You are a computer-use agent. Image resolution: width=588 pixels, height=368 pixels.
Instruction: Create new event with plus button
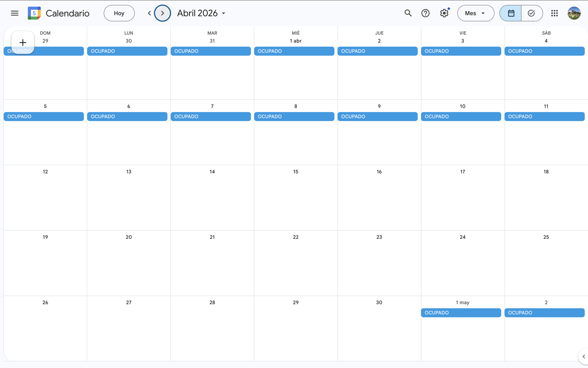pos(23,43)
